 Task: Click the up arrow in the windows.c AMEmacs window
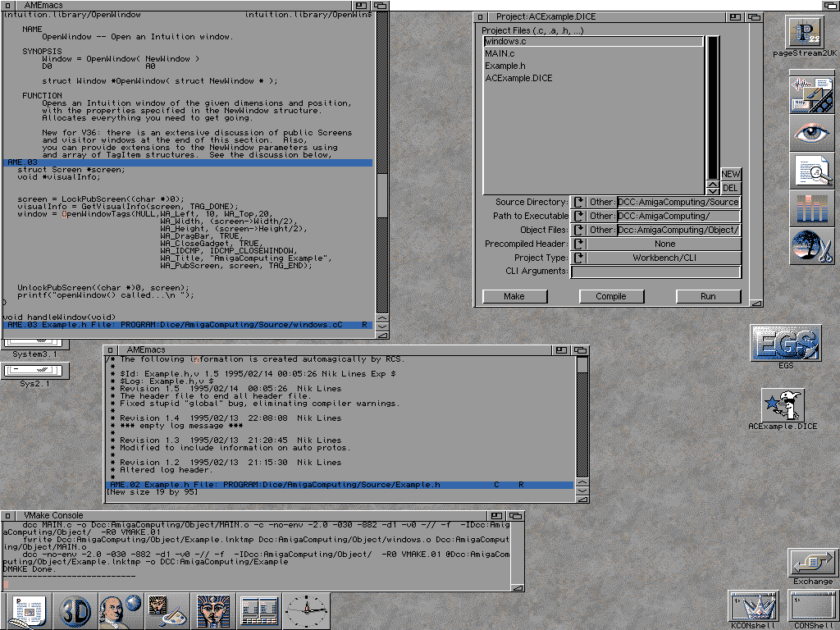pos(382,318)
